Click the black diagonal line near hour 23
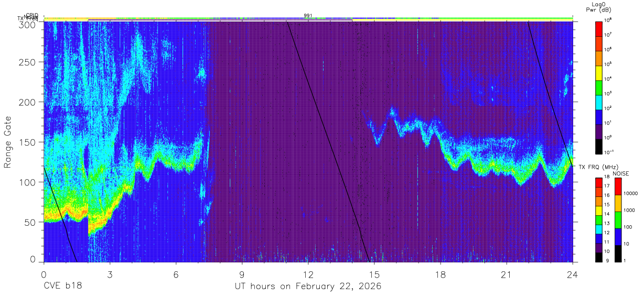Viewport: 644px width, 297px height. (550, 93)
